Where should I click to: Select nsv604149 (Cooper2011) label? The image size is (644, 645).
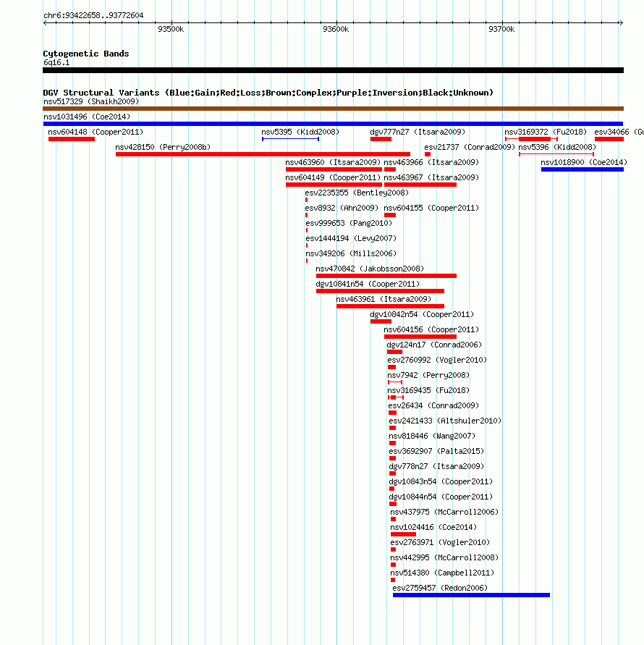(x=333, y=177)
